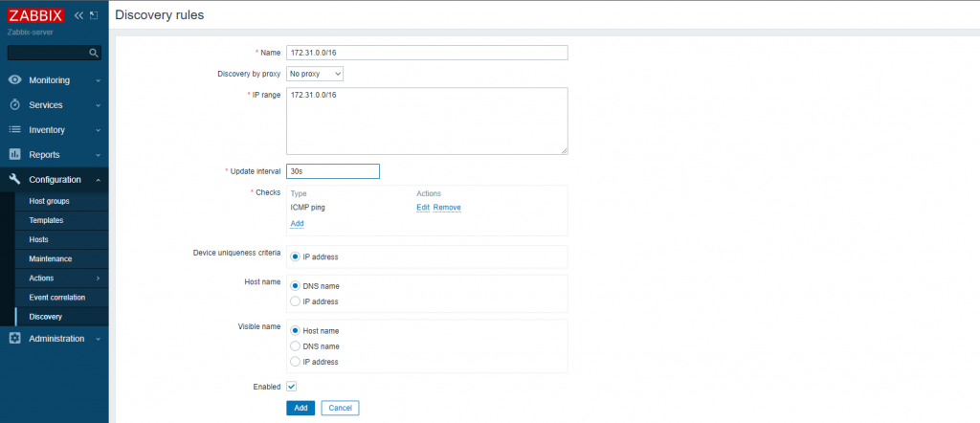Select DNS name under Host name
Image resolution: width=980 pixels, height=423 pixels.
295,286
